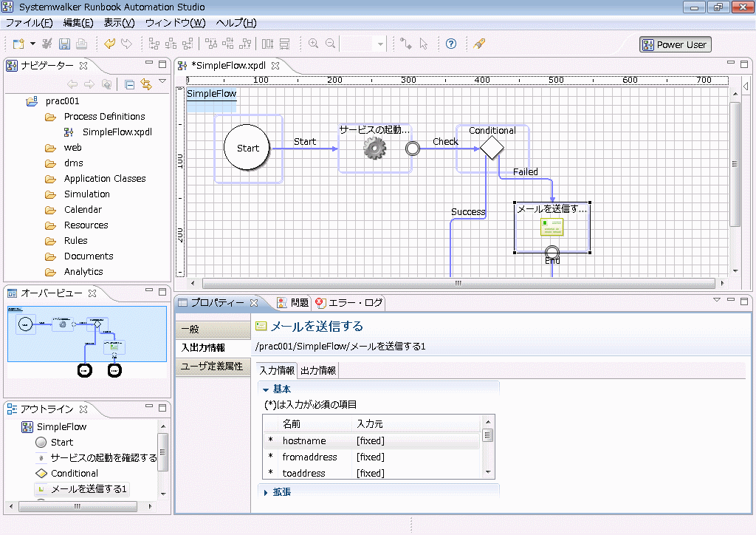Close the オーバービュー view tab
This screenshot has height=535, width=756.
coord(92,293)
